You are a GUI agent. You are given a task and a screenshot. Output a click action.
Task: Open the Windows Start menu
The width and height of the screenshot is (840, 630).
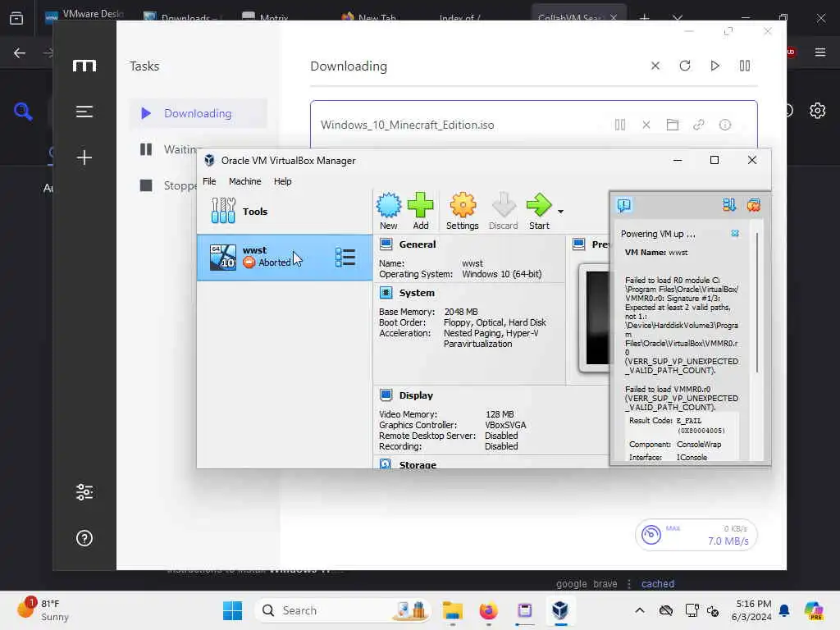coord(232,610)
